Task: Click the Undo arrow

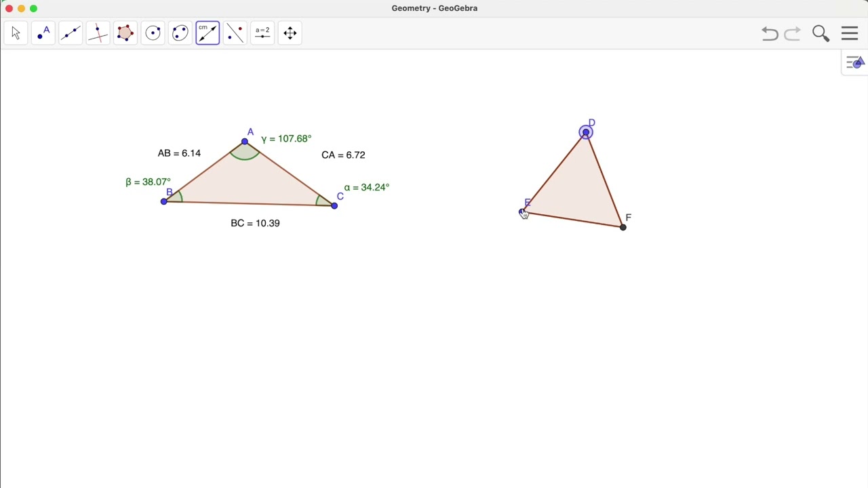Action: pos(770,34)
